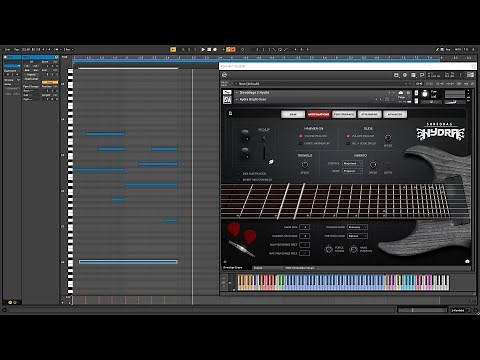Click the NI logo at Kontakt header right
Image resolution: width=480 pixels, height=360 pixels.
(x=470, y=75)
